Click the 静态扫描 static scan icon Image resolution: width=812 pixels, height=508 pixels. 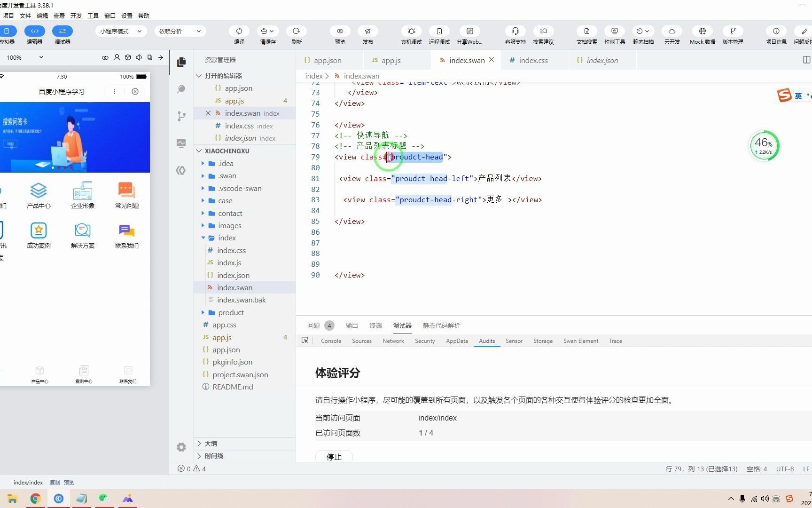tap(643, 31)
